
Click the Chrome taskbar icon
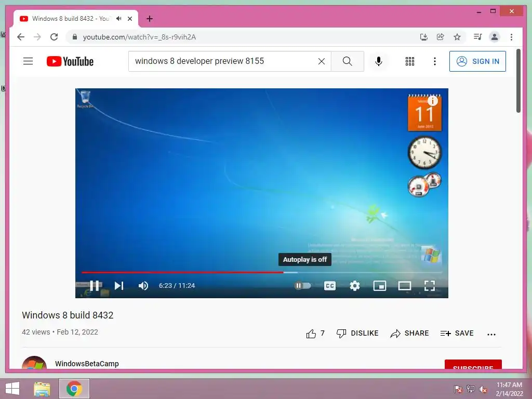[x=74, y=389]
